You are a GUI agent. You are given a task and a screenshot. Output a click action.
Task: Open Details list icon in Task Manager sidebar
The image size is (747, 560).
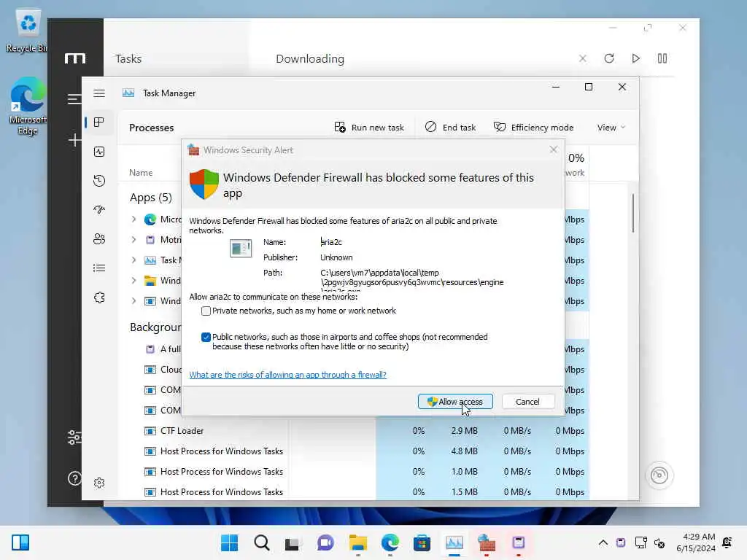99,268
